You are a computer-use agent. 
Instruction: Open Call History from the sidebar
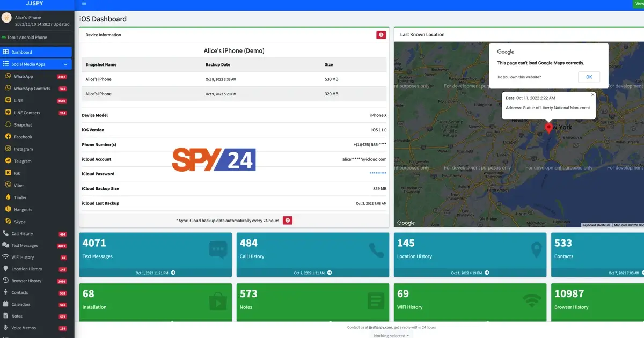pos(36,234)
